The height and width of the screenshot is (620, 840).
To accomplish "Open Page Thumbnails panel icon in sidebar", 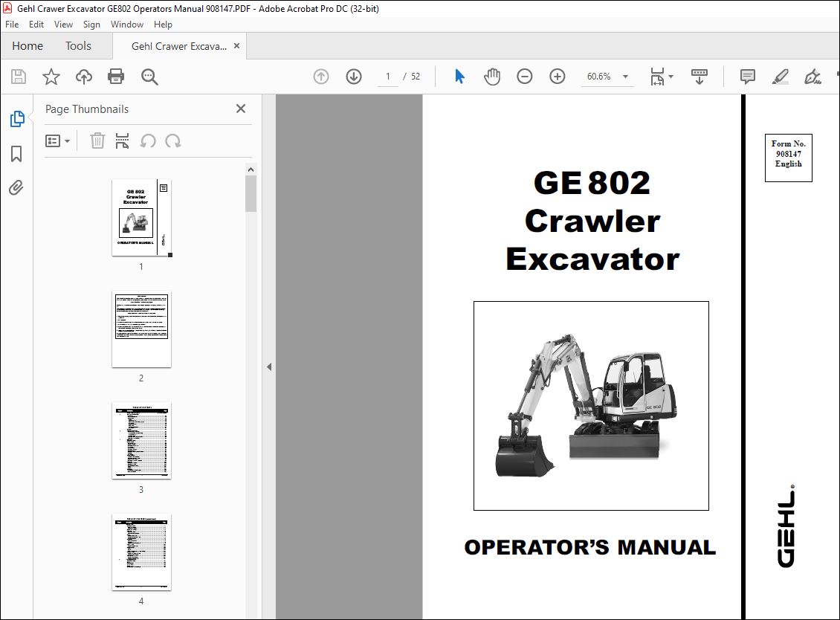I will click(16, 118).
